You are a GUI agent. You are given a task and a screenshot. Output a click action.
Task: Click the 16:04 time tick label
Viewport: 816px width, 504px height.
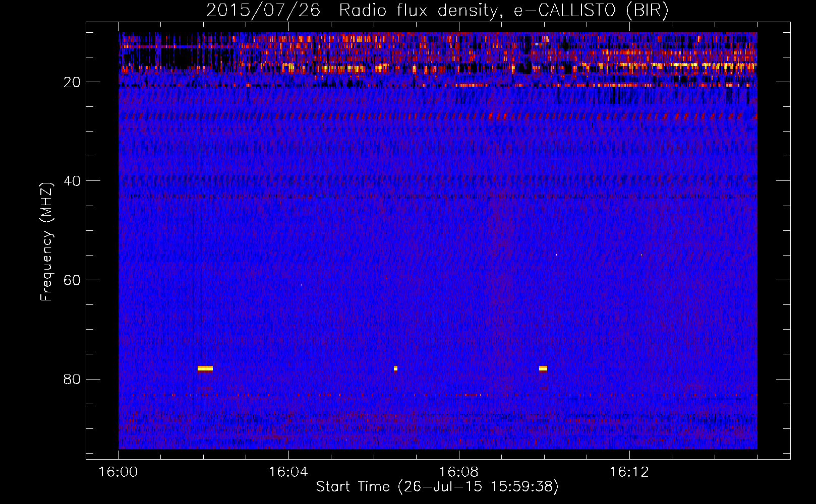288,472
